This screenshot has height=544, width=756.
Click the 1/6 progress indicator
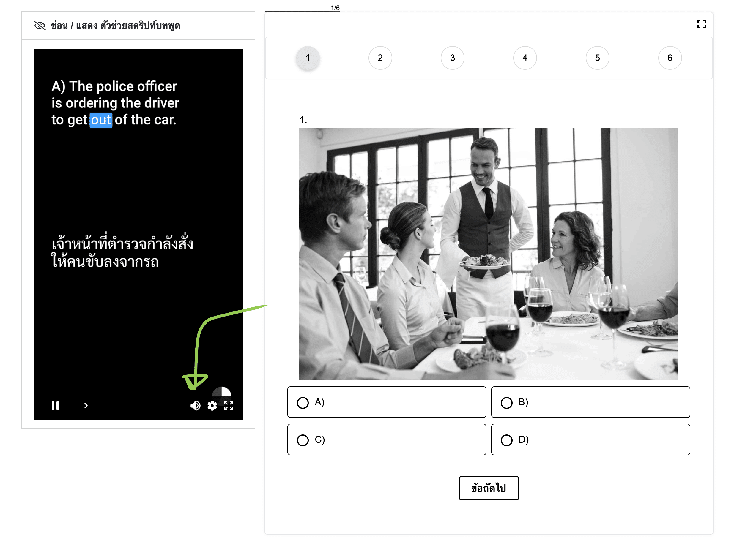[335, 8]
